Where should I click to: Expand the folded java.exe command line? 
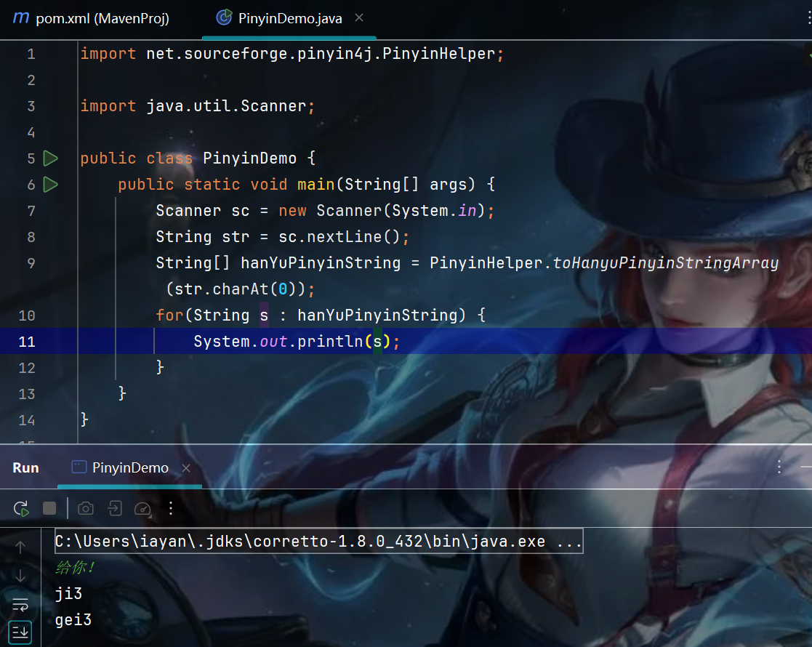pyautogui.click(x=319, y=542)
